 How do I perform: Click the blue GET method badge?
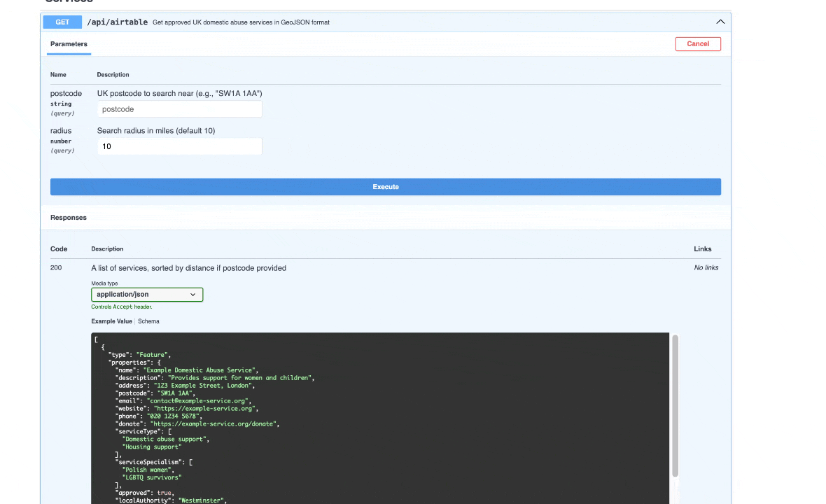point(62,22)
